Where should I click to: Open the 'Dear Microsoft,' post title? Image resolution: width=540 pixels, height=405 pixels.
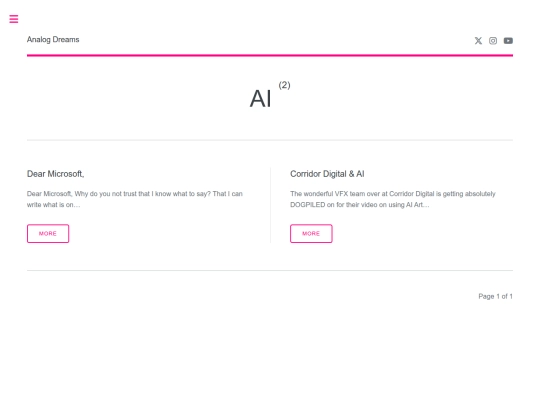pyautogui.click(x=55, y=174)
